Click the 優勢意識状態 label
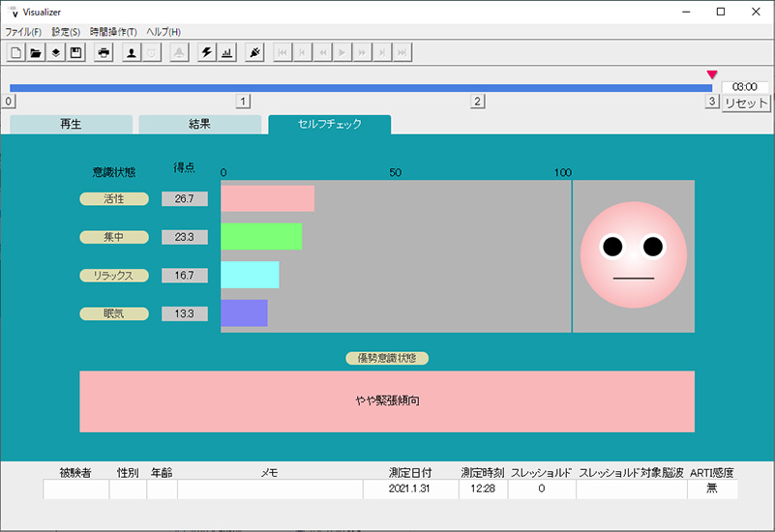Screen dimensions: 775x532 [x=387, y=358]
